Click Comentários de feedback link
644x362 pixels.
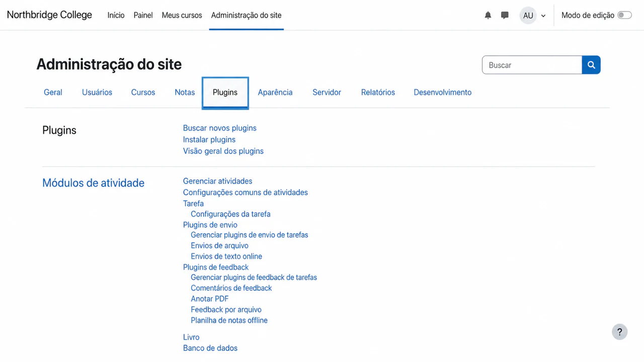231,288
